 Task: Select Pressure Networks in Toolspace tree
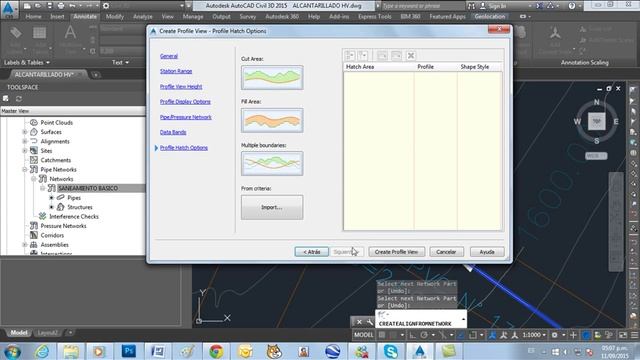(x=63, y=226)
